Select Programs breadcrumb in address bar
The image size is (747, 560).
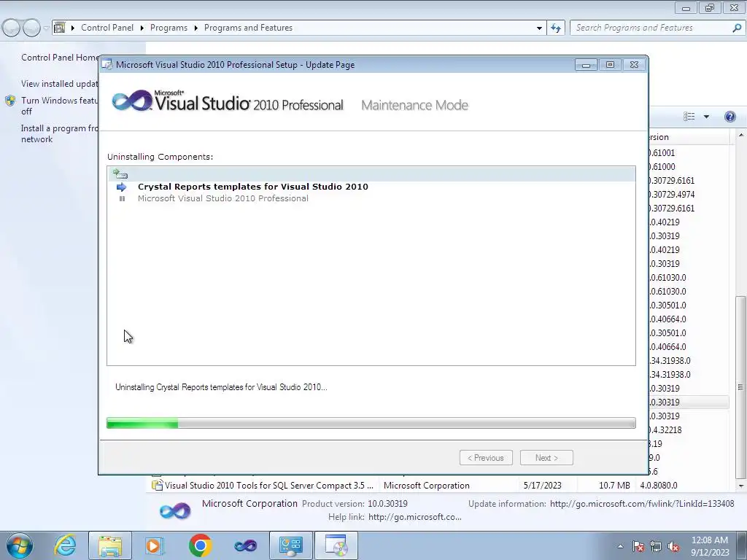169,28
